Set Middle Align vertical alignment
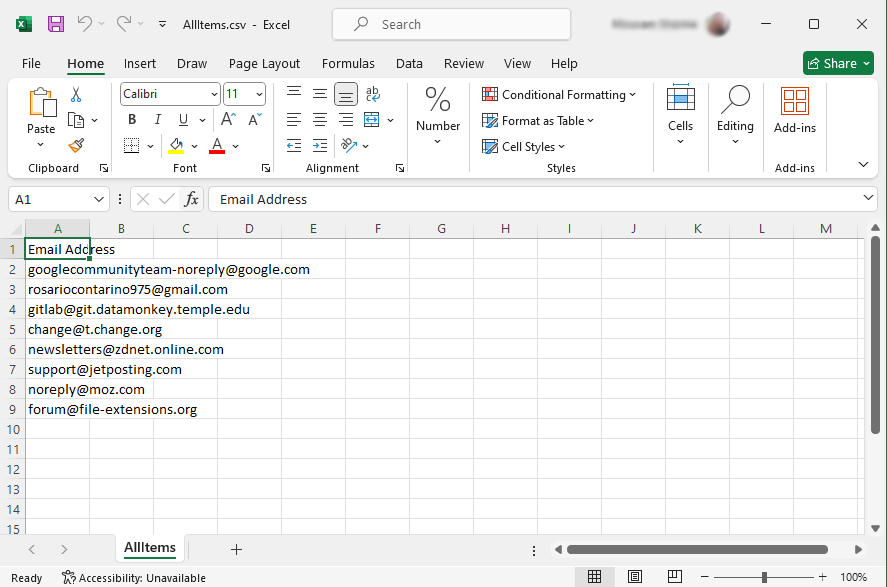887x587 pixels. [320, 94]
